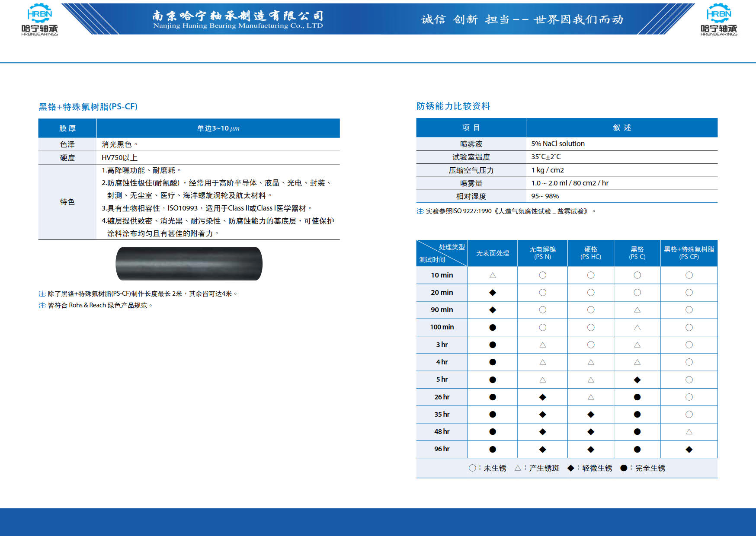The width and height of the screenshot is (756, 536).
Task: Click the diamond in 35 hr row under 硬铬 (PS-HC)
Action: 591,415
